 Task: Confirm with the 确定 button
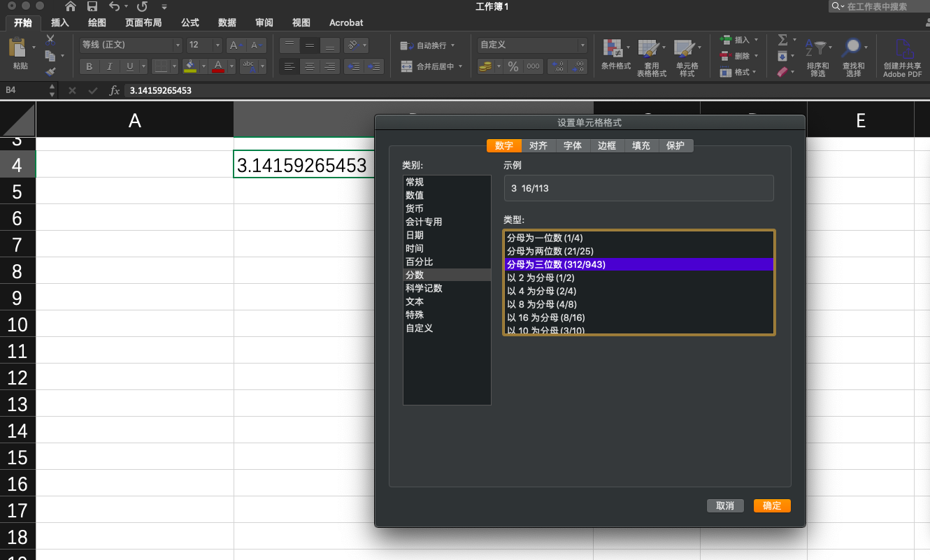(x=772, y=505)
